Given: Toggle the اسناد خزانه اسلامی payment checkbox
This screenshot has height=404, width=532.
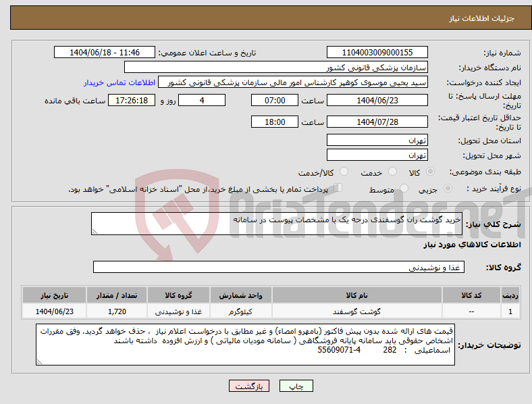Looking at the screenshot, I should click(x=338, y=188).
